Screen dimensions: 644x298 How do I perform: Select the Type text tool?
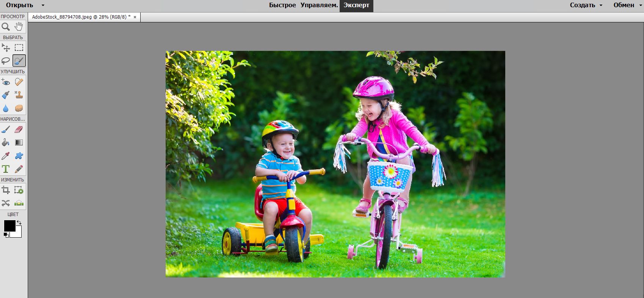coord(6,169)
